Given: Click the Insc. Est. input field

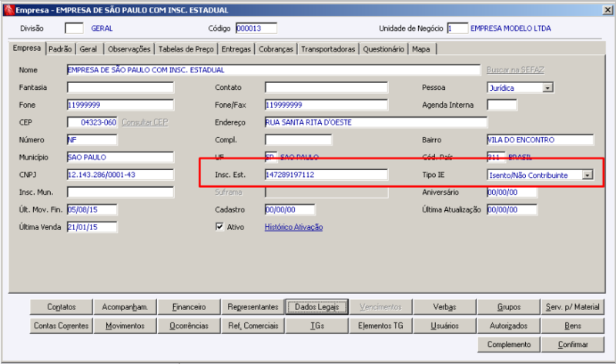Looking at the screenshot, I should tap(326, 175).
